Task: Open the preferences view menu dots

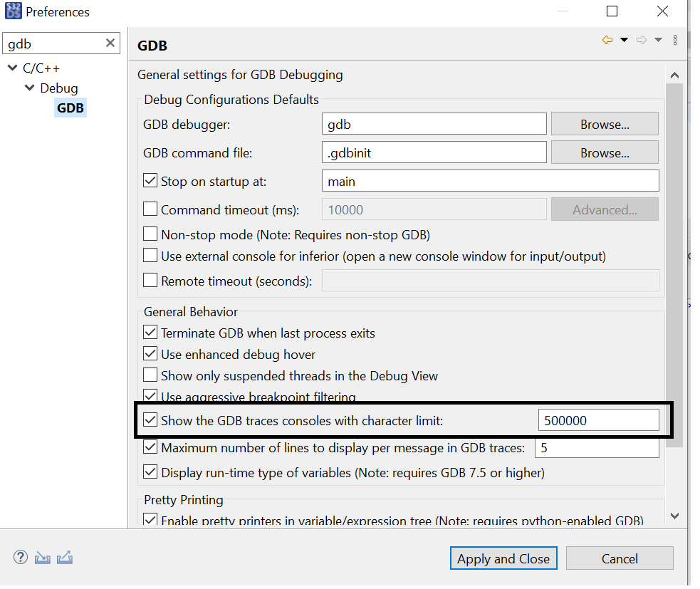Action: point(675,40)
